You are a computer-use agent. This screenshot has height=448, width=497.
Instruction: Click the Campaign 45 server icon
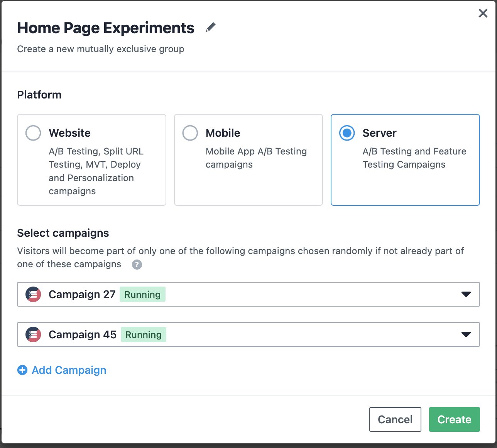pyautogui.click(x=33, y=334)
